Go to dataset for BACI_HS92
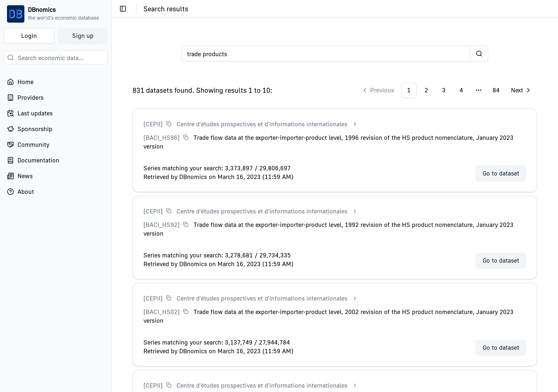558x392 pixels. [x=501, y=261]
